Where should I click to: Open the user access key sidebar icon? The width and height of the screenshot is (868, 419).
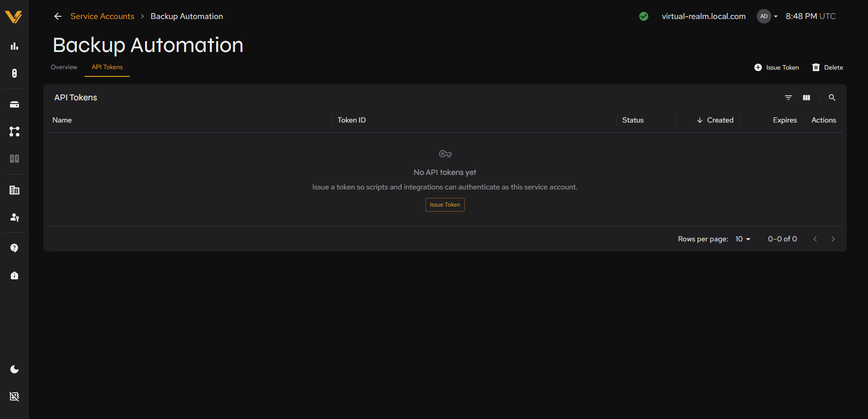[14, 217]
